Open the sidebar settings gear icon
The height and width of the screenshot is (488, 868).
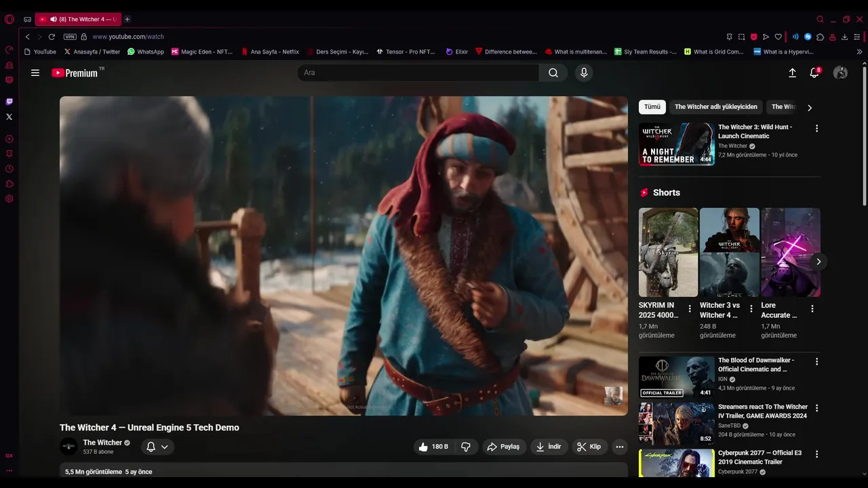point(9,199)
